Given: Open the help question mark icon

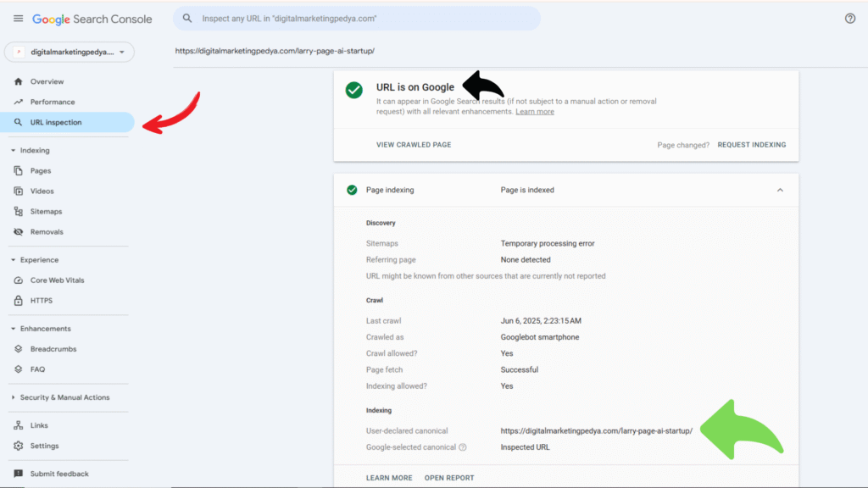Looking at the screenshot, I should coord(849,19).
